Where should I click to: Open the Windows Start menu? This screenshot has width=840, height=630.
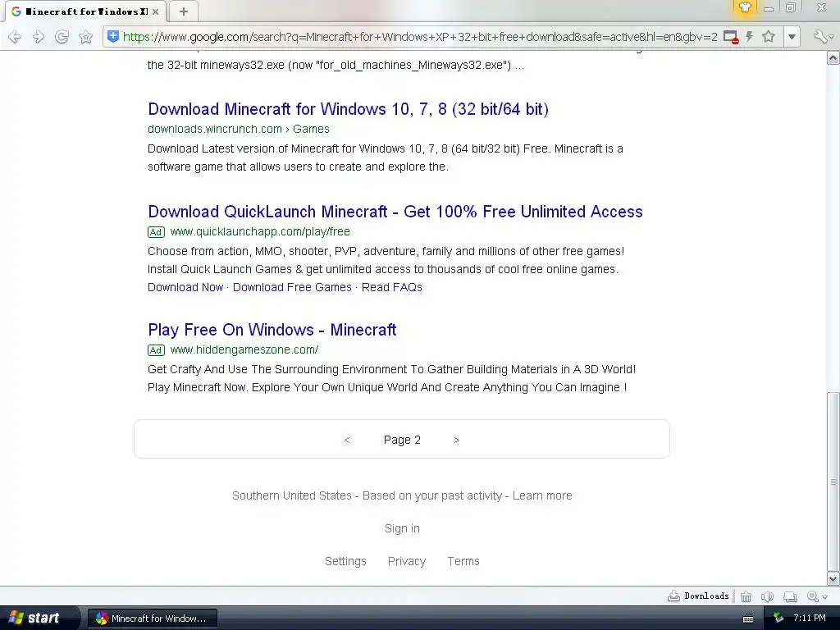click(x=35, y=618)
